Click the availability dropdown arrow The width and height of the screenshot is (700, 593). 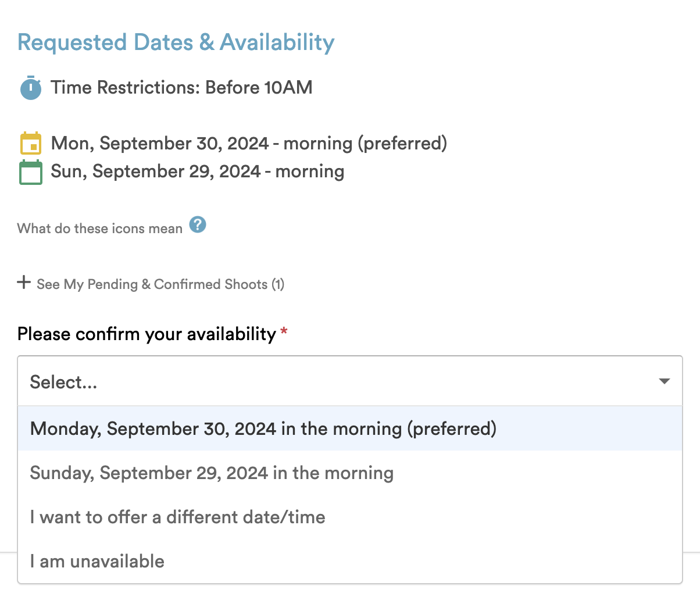coord(664,381)
